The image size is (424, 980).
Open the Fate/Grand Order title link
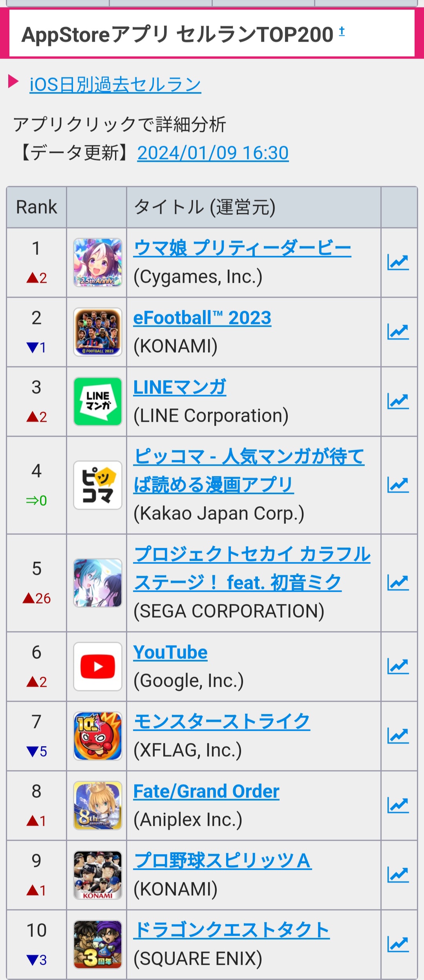click(206, 791)
